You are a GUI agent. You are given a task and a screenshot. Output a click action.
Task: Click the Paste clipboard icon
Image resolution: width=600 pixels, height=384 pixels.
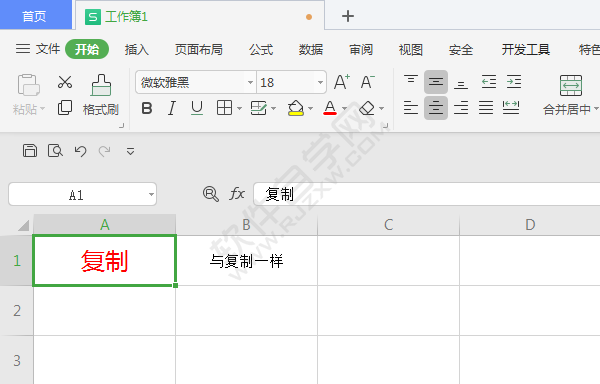28,85
